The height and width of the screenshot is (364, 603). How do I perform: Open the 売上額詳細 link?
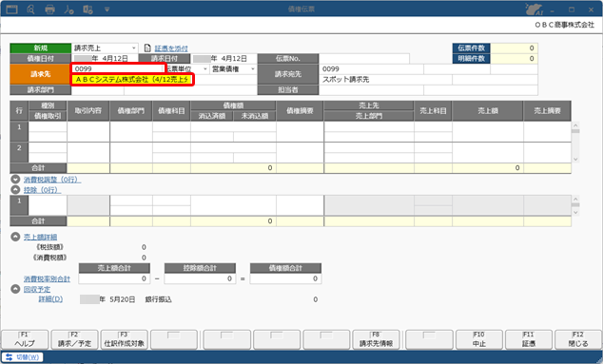[x=40, y=238]
